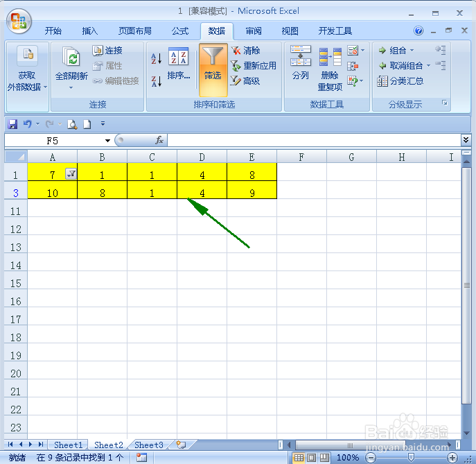The image size is (476, 464).
Task: Open the Outline dialog launcher
Action: [445, 103]
